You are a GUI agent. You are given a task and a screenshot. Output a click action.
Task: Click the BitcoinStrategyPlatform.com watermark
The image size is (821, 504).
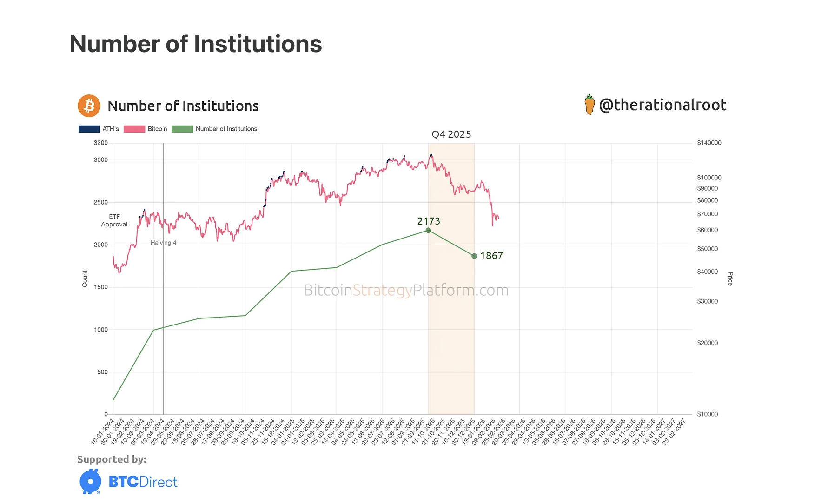[x=406, y=290]
